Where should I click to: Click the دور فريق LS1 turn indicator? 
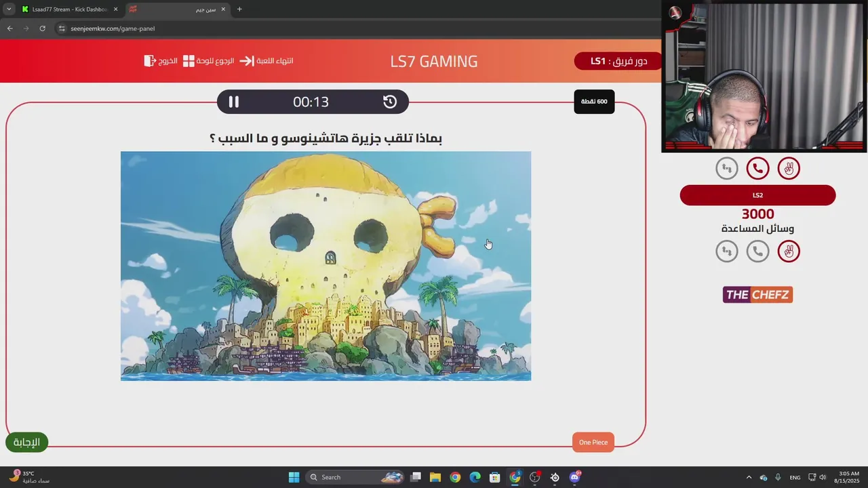[x=618, y=61]
